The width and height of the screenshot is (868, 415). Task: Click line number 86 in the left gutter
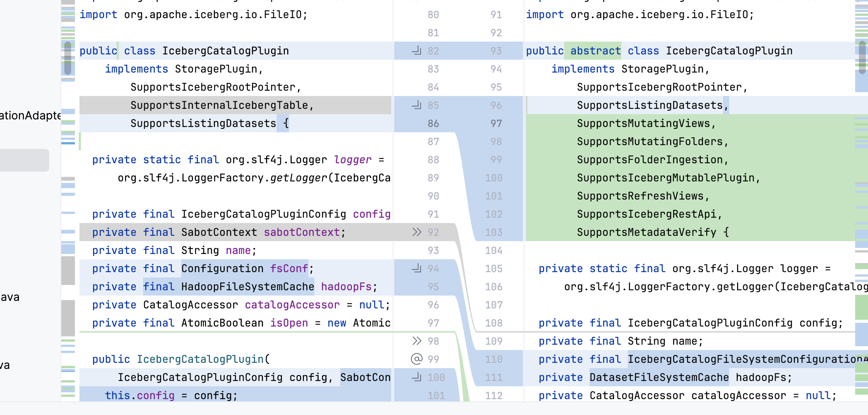(x=433, y=124)
